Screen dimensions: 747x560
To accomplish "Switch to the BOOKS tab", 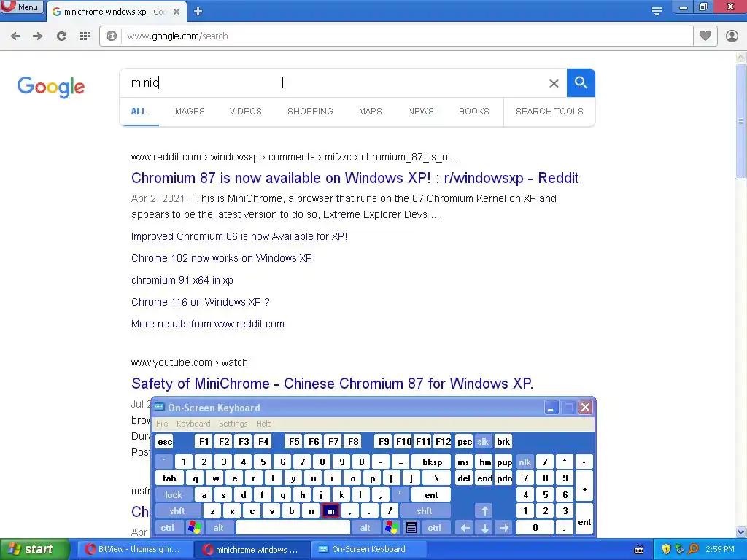I will [474, 112].
